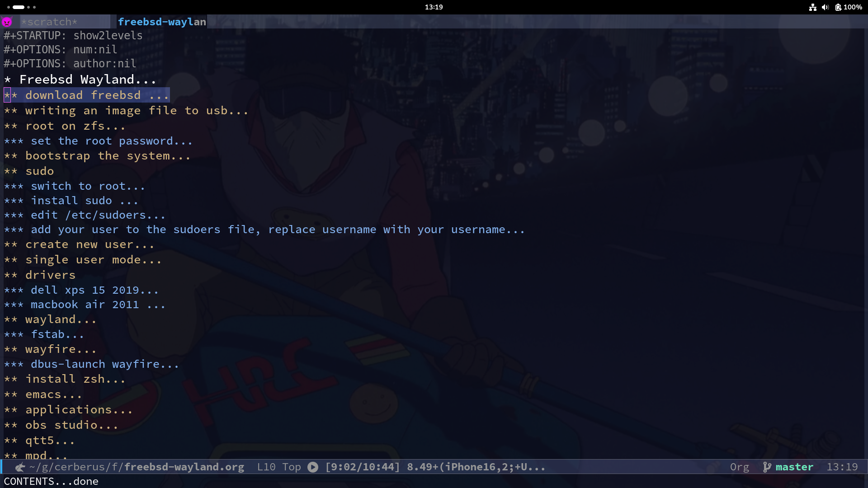Select the freebsd-waylan tab
Screen dimensions: 868x488
coord(162,22)
